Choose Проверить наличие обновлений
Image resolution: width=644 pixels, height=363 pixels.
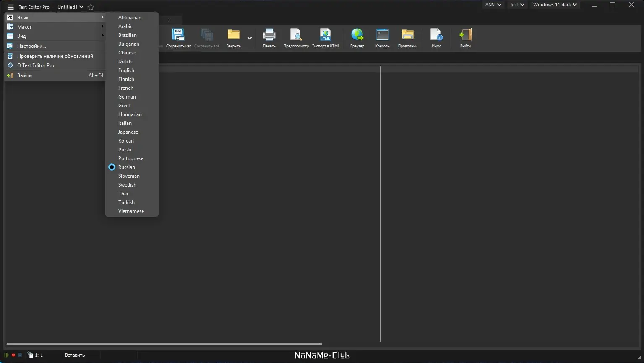click(55, 56)
